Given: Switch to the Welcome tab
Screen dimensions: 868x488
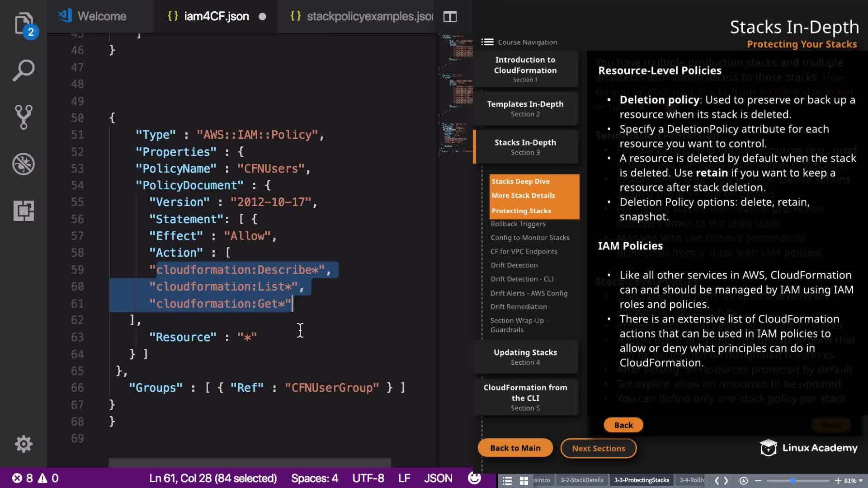Looking at the screenshot, I should [x=101, y=17].
